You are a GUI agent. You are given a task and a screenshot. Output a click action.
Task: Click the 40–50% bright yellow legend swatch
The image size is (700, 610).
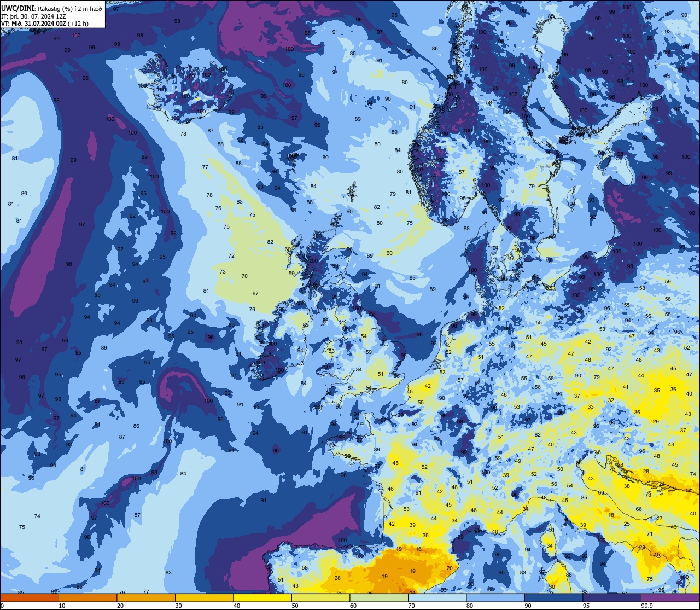pyautogui.click(x=262, y=597)
